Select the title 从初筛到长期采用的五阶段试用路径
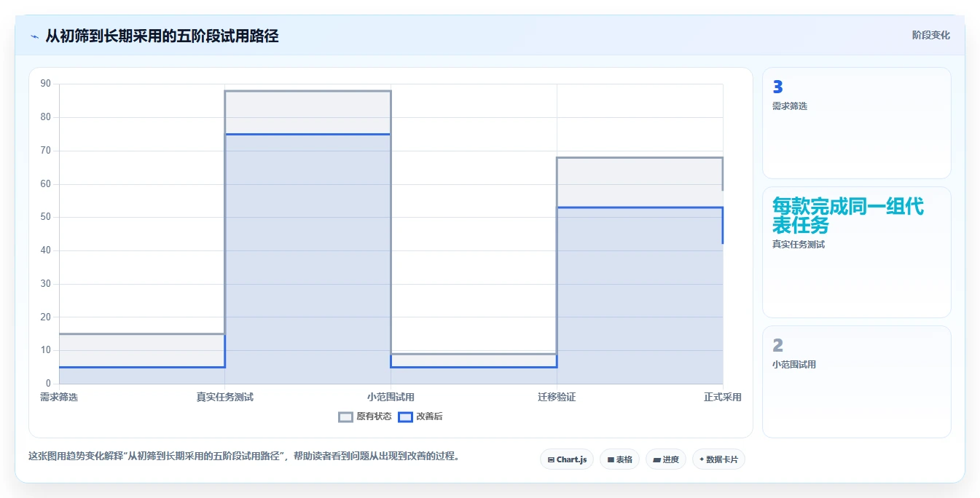This screenshot has height=498, width=980. pos(162,36)
